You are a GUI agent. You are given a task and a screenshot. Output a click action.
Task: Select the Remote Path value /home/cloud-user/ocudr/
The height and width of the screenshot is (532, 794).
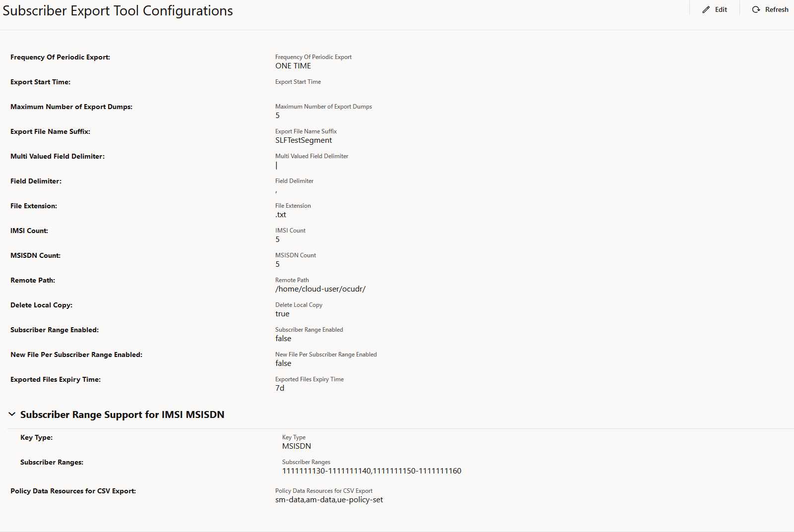320,289
